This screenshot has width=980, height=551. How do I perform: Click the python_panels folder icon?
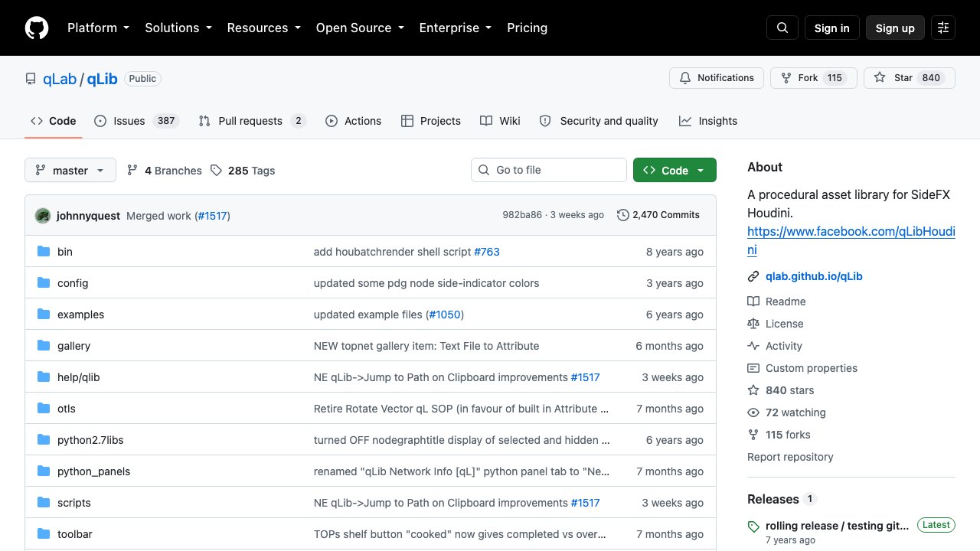pos(44,471)
